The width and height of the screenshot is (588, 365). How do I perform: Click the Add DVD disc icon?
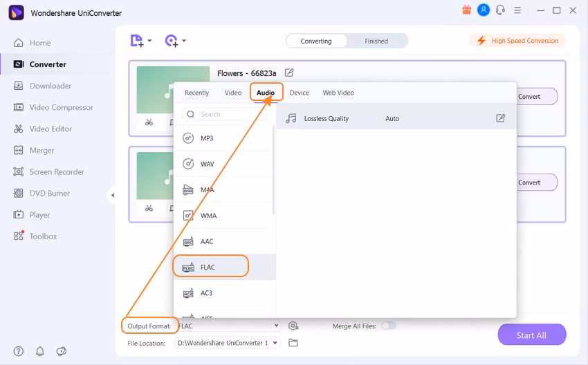pyautogui.click(x=172, y=41)
